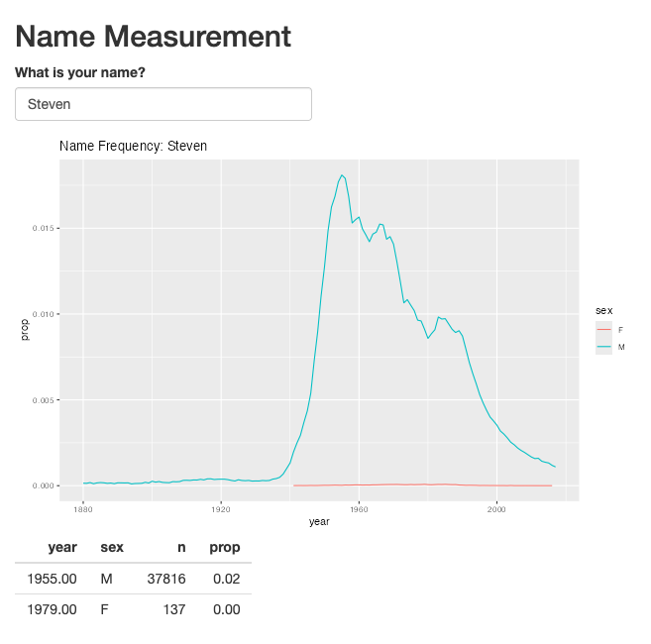Click the 137 count cell
Viewport: 651px width, 644px height.
tap(174, 609)
